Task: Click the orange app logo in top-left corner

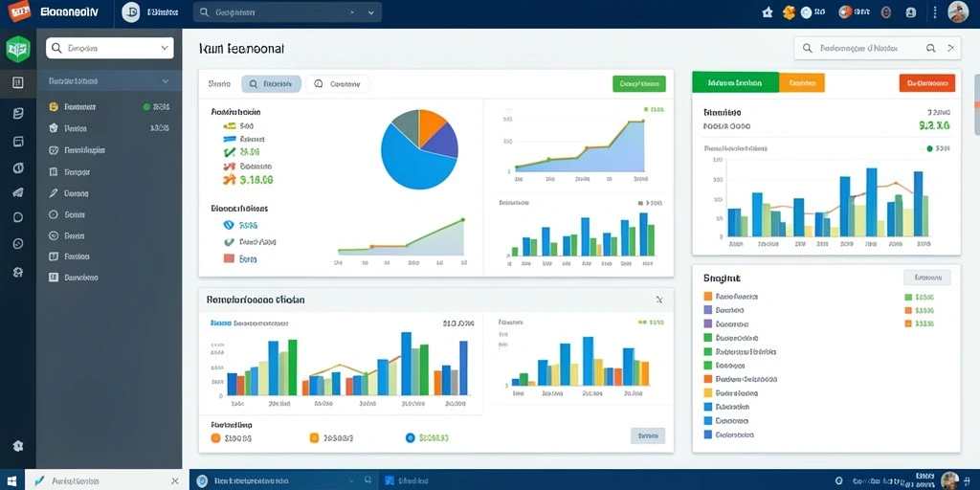Action: pos(19,11)
